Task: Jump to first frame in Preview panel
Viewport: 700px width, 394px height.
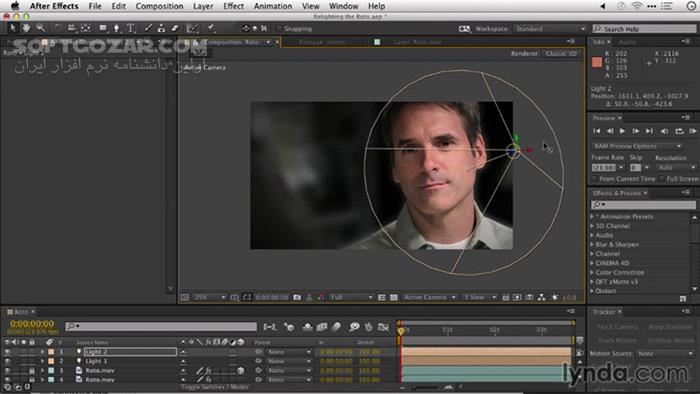Action: [x=596, y=131]
